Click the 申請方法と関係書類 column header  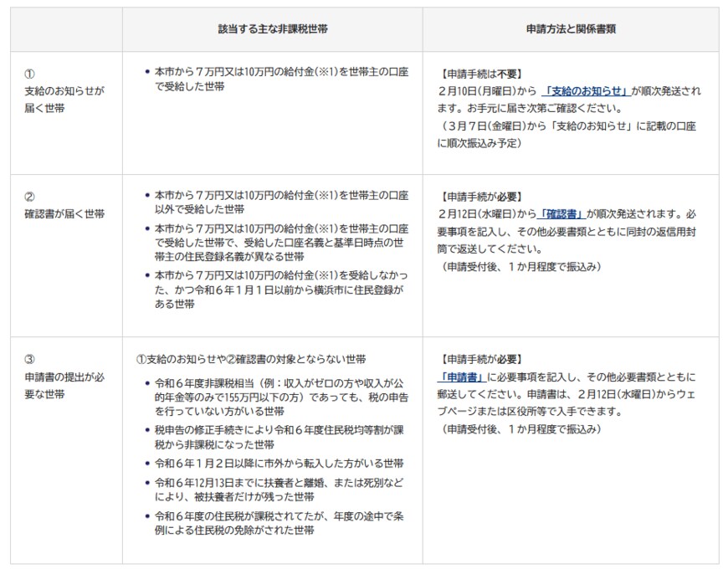pyautogui.click(x=570, y=28)
